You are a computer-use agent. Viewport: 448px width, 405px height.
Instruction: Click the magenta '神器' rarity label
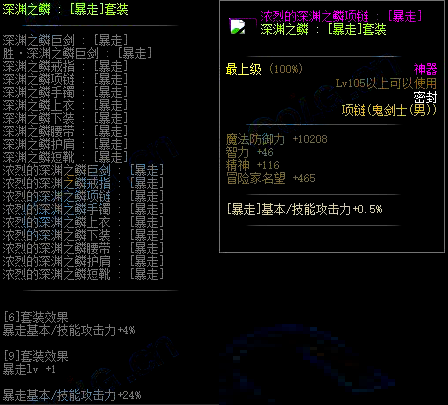pos(425,69)
